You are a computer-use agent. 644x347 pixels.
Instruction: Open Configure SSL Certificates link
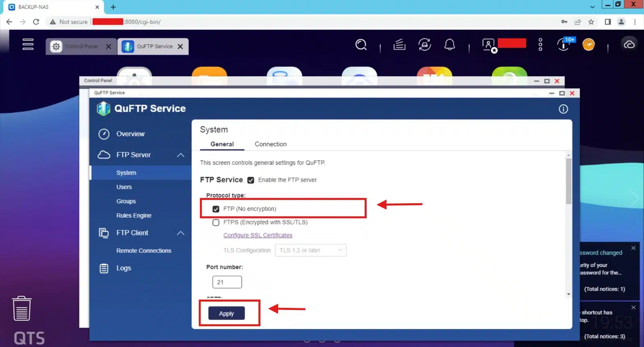pos(258,235)
